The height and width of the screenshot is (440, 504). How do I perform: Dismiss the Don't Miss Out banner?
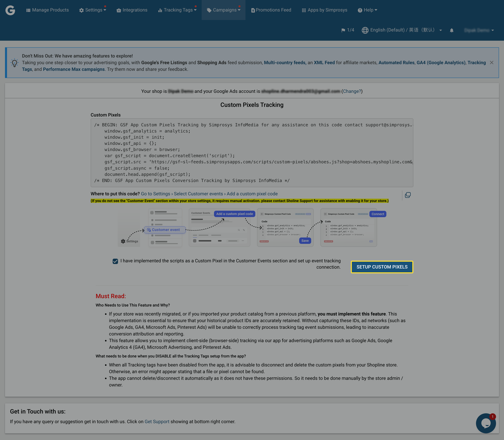point(491,63)
